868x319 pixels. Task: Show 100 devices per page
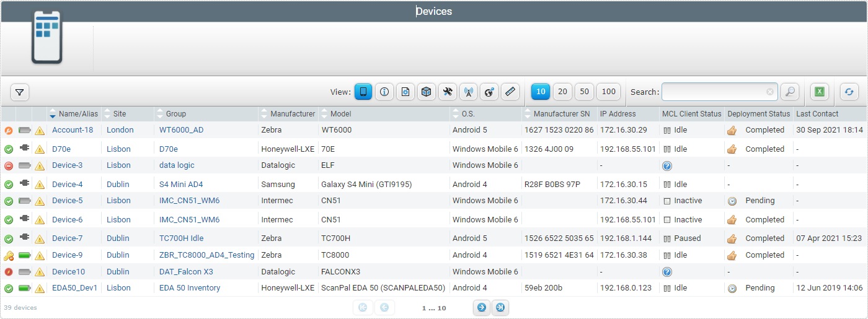(609, 92)
